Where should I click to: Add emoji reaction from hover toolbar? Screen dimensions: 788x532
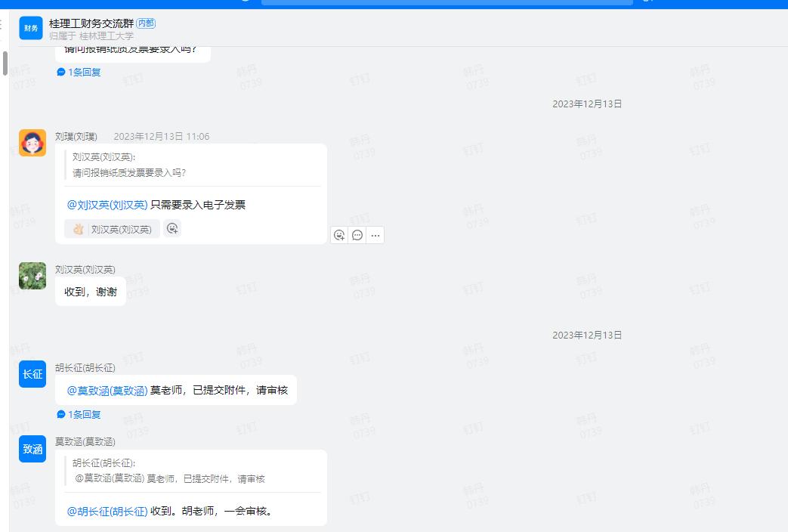pos(339,235)
